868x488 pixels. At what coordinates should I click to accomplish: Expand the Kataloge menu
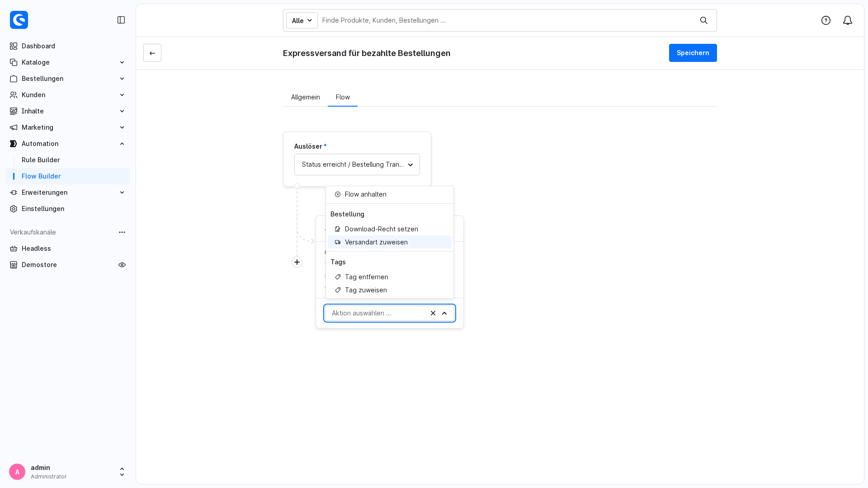(x=122, y=62)
